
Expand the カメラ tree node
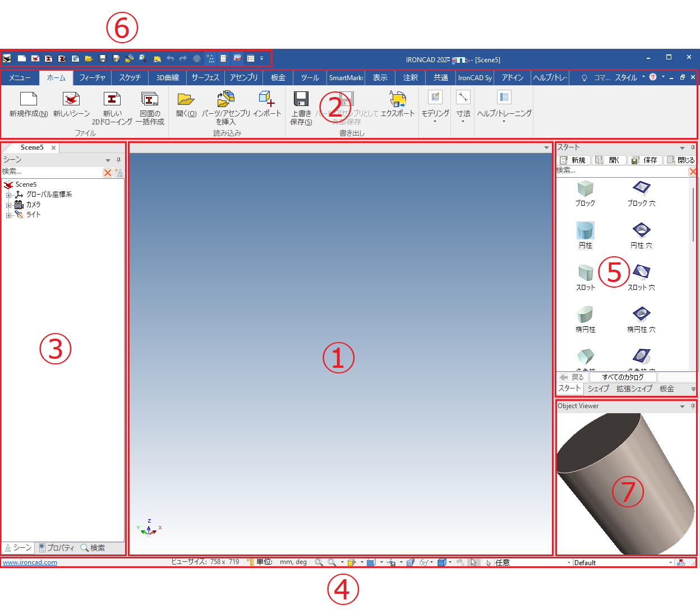click(x=8, y=204)
